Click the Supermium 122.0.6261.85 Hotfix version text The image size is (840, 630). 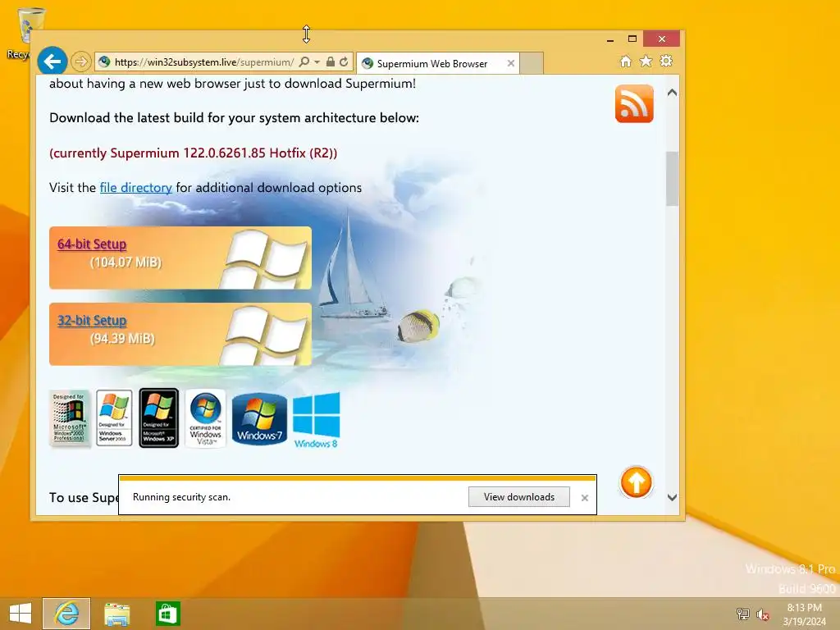194,153
